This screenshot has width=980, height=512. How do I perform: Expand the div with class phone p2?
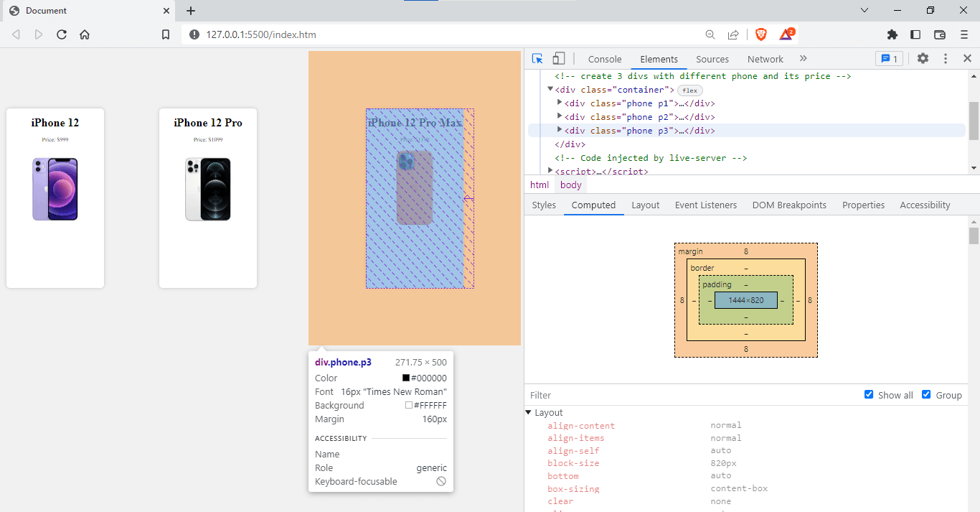560,116
